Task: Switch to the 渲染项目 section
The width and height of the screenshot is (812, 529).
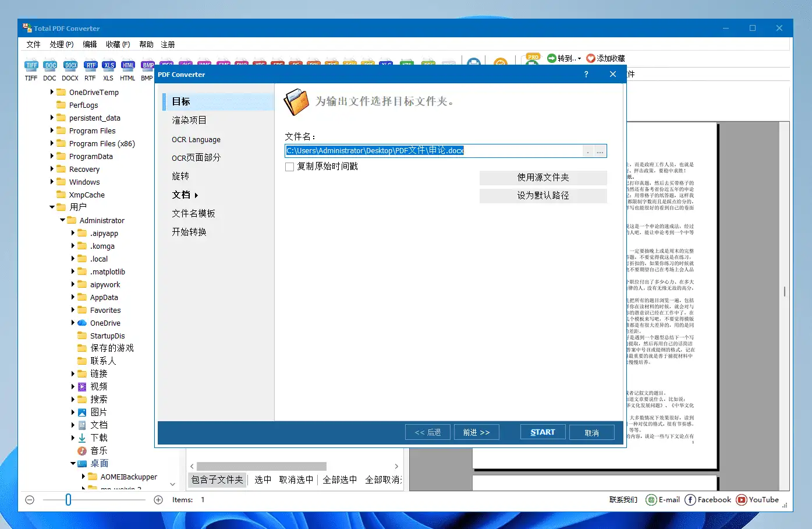Action: click(189, 120)
